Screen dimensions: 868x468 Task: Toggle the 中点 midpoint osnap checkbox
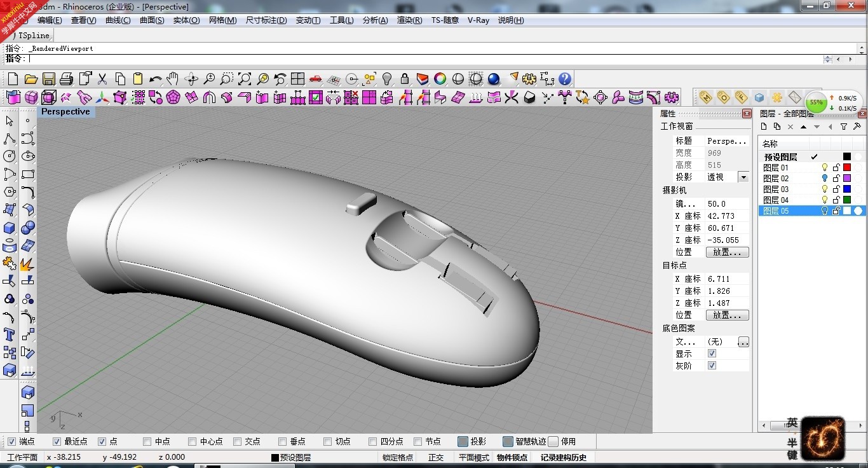[147, 441]
